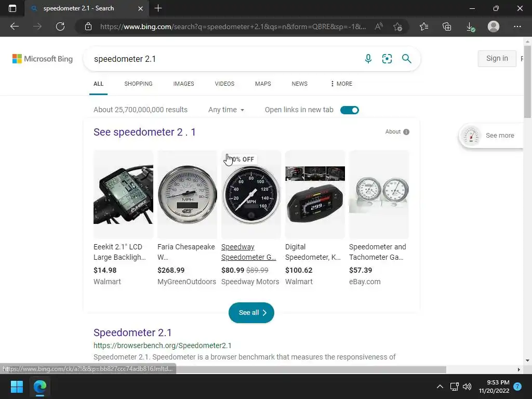
Task: Click the See more side card
Action: pos(491,136)
